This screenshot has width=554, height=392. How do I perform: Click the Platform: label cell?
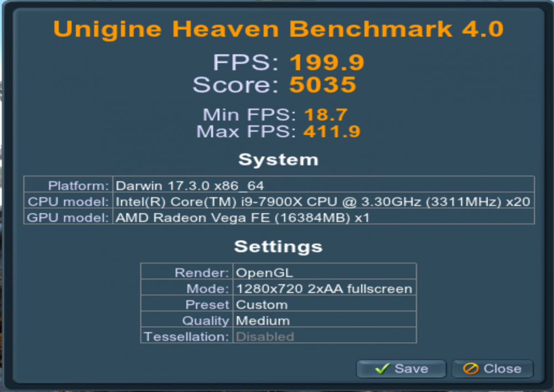(68, 184)
